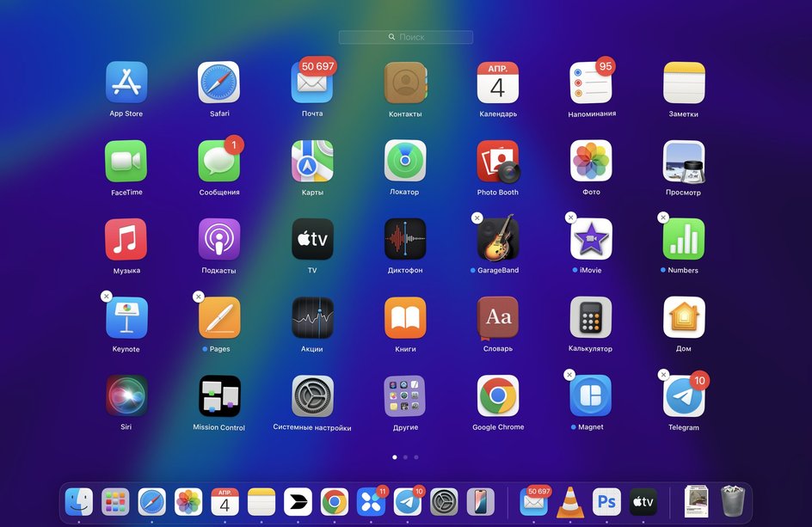Image resolution: width=812 pixels, height=527 pixels.
Task: Jump to the third Launchpad page dot
Action: pyautogui.click(x=416, y=457)
